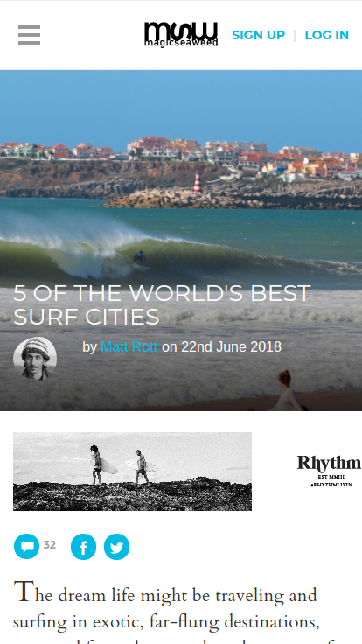
Task: Click the SIGN UP link
Action: click(258, 35)
